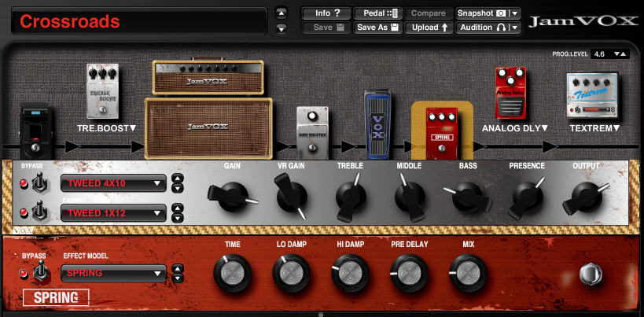Click the Compare button
Viewport: 644px width, 317px height.
click(x=429, y=13)
